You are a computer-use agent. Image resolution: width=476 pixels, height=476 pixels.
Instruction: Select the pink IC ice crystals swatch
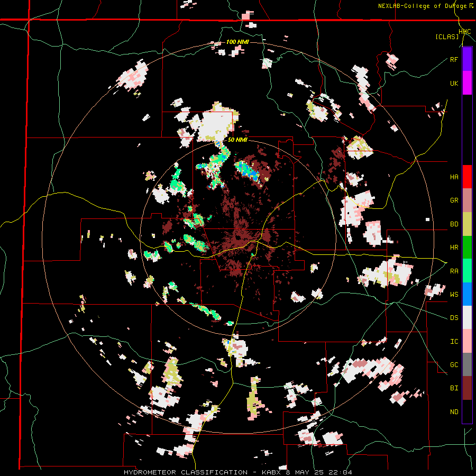coord(467,341)
